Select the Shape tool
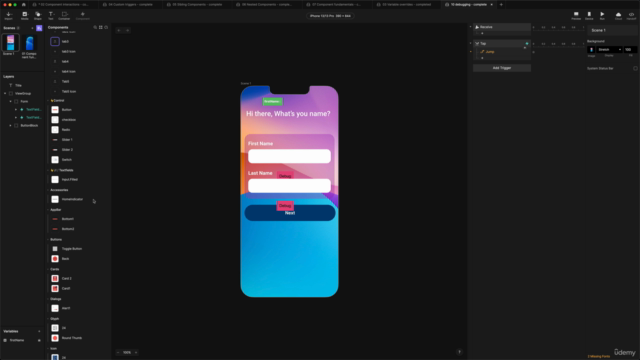Screen dimensions: 640x360 pyautogui.click(x=38, y=16)
